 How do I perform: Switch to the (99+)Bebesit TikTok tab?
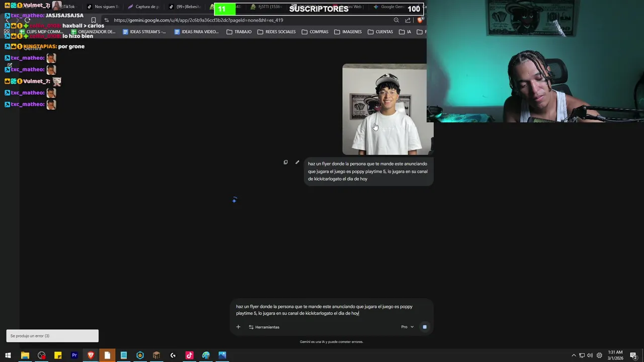point(184,7)
